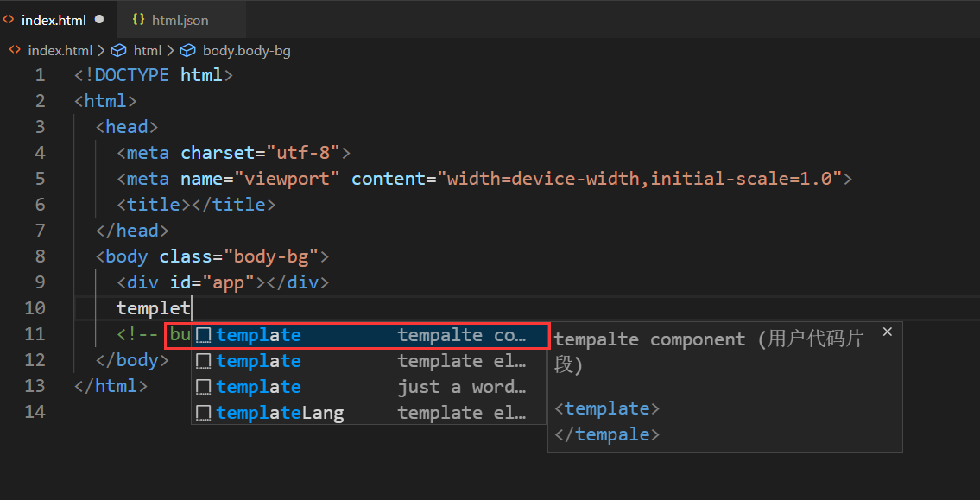980x500 pixels.
Task: Click the "app" id value on line 9
Action: coord(229,282)
